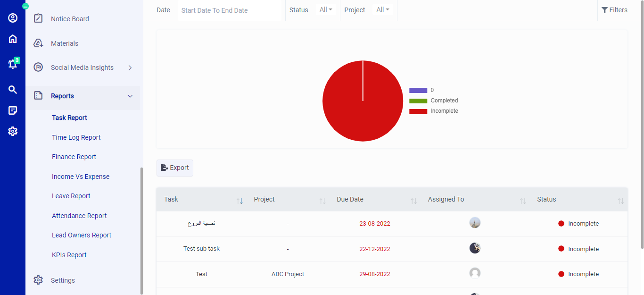Open notifications via the bell icon
Image resolution: width=644 pixels, height=295 pixels.
(12, 64)
